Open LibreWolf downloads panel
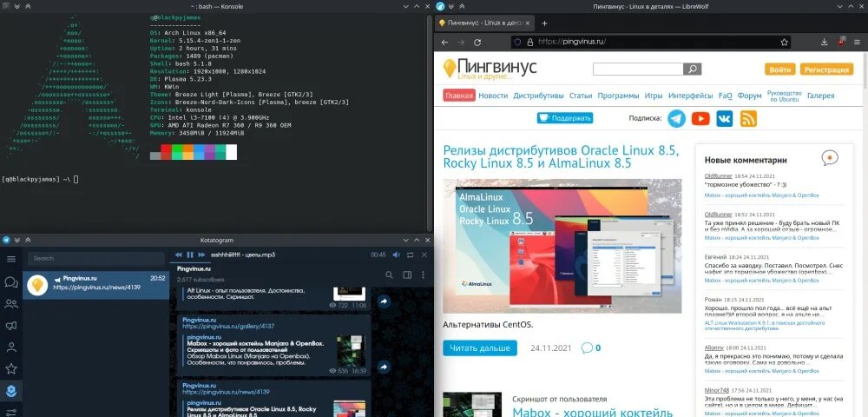Viewport: 868px width, 417px height. coord(825,42)
